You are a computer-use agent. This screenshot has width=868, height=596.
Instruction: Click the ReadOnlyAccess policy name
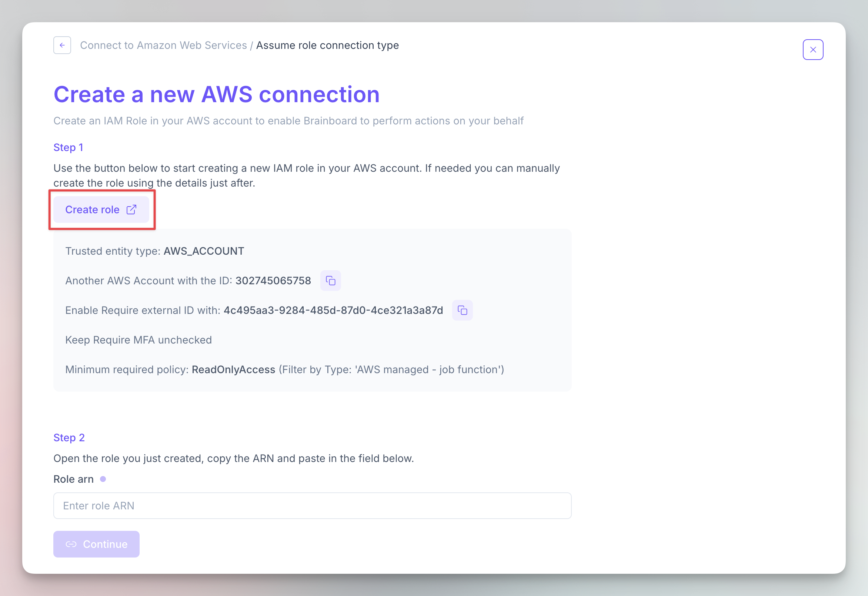pyautogui.click(x=233, y=370)
